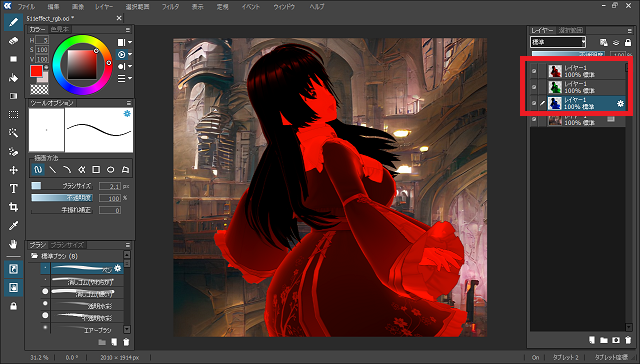Choose the polygon drawing method

[x=125, y=170]
